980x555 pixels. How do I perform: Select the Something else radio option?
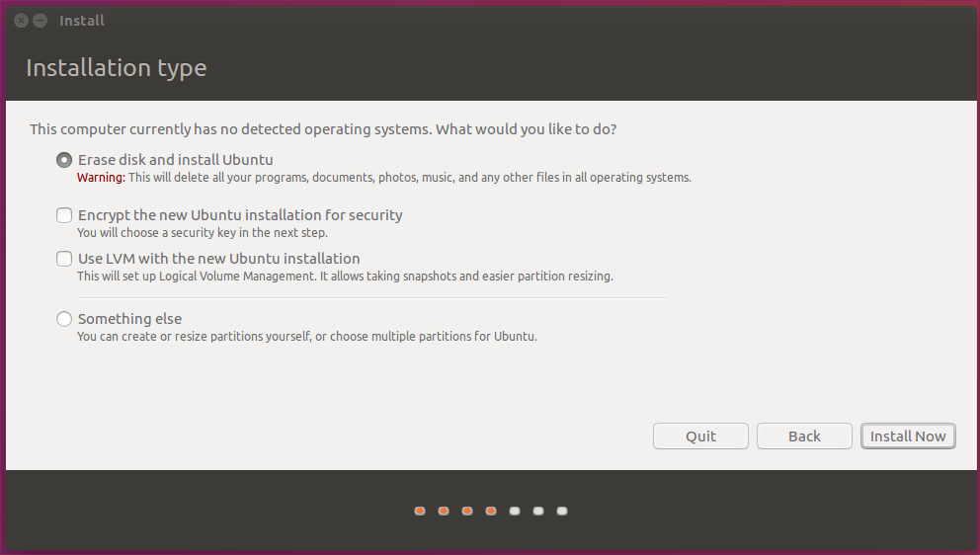[x=64, y=319]
